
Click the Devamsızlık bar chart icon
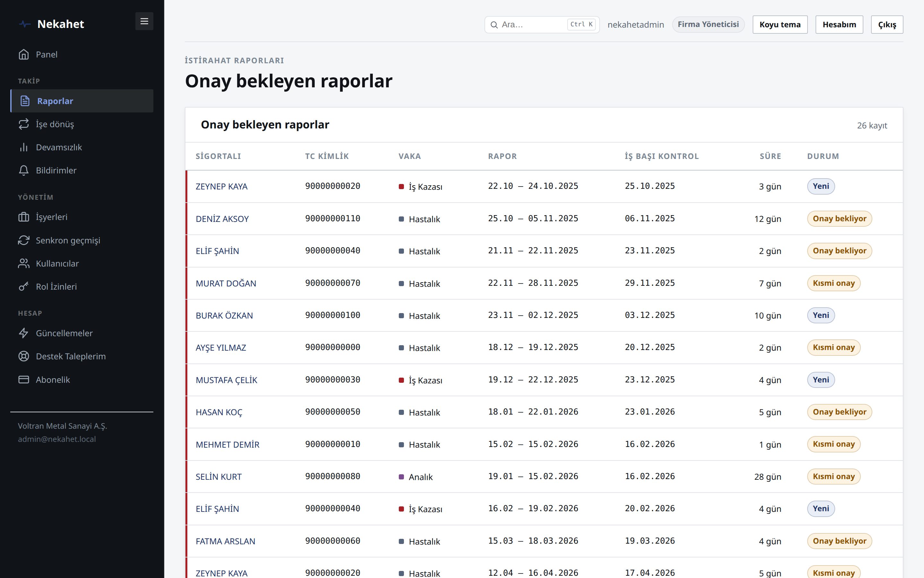[24, 147]
